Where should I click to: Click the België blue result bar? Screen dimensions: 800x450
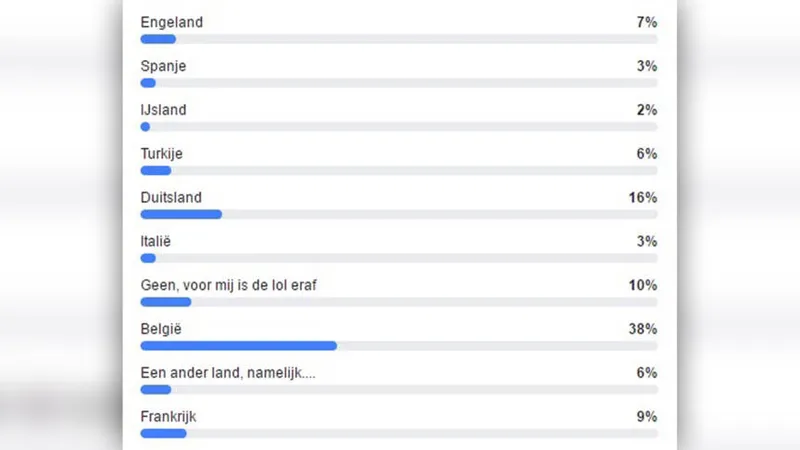[239, 346]
